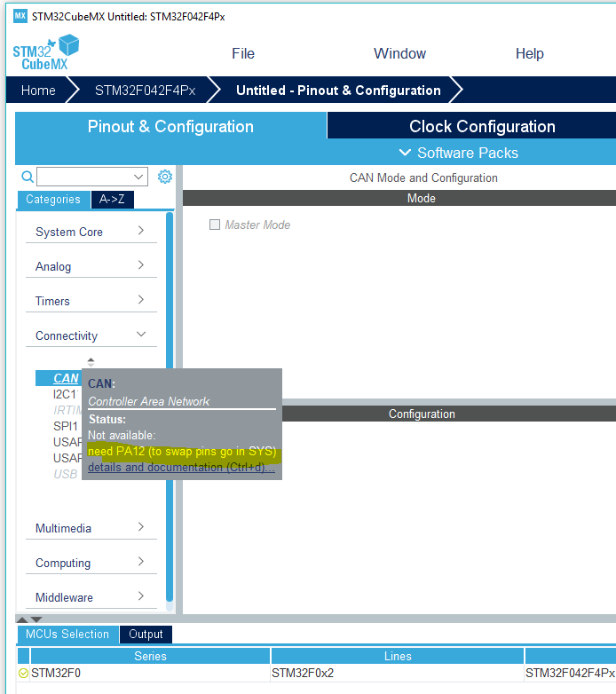This screenshot has width=616, height=694.
Task: Click the Configuration section header bar
Action: point(449,414)
